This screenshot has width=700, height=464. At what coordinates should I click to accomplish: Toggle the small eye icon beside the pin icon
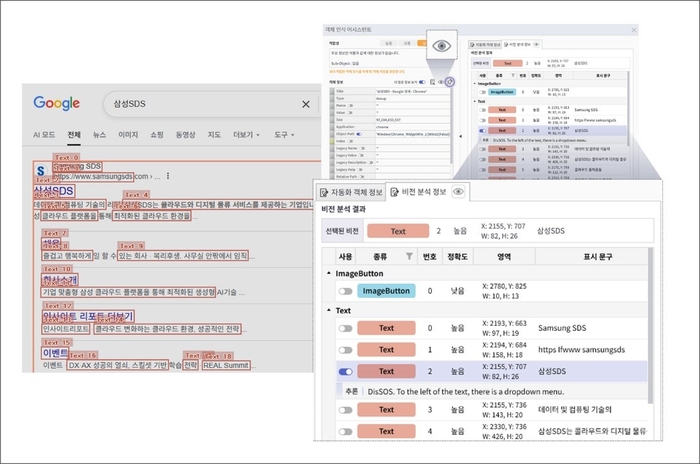[x=441, y=82]
